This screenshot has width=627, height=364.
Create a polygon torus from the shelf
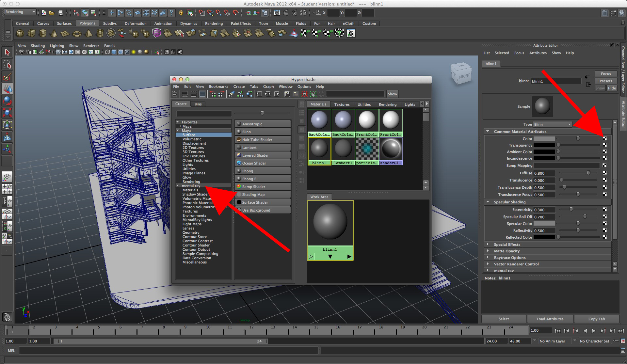(77, 33)
